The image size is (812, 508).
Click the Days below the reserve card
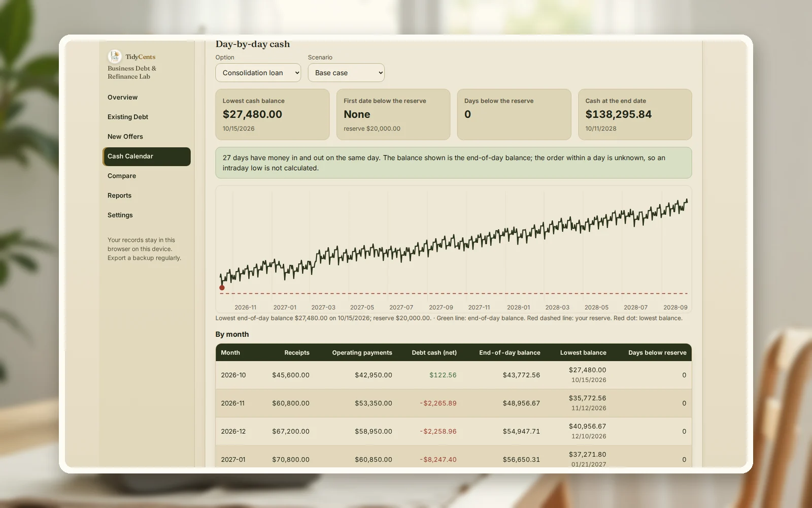[514, 114]
